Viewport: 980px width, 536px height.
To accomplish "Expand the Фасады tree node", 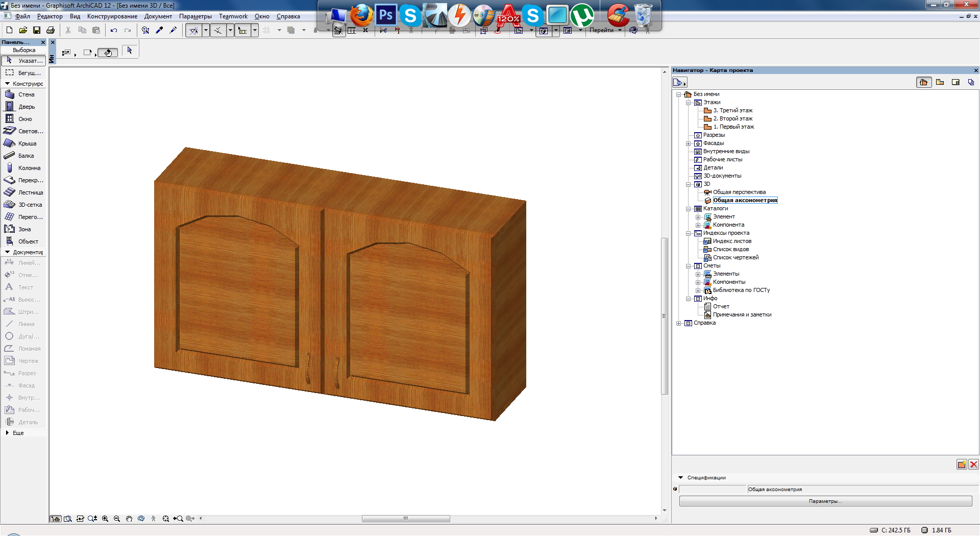I will tap(688, 143).
